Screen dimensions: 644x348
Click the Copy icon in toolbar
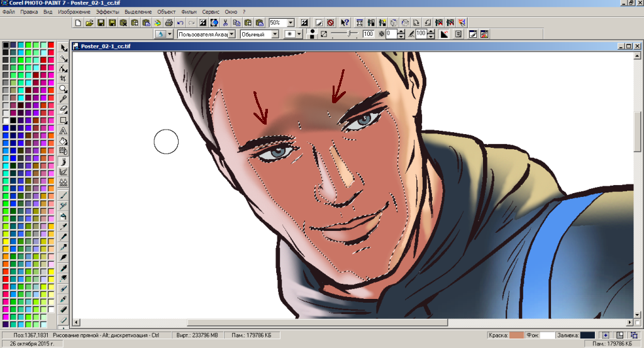(236, 23)
